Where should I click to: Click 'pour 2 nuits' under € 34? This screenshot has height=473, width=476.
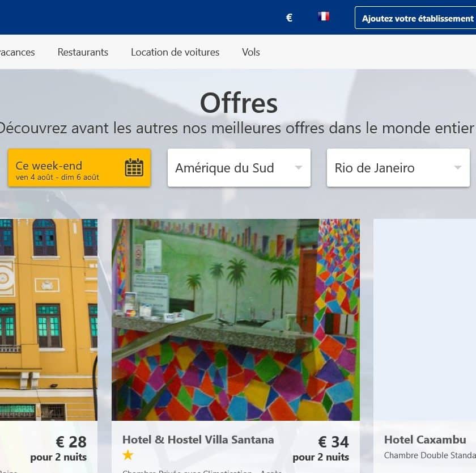[x=321, y=457]
